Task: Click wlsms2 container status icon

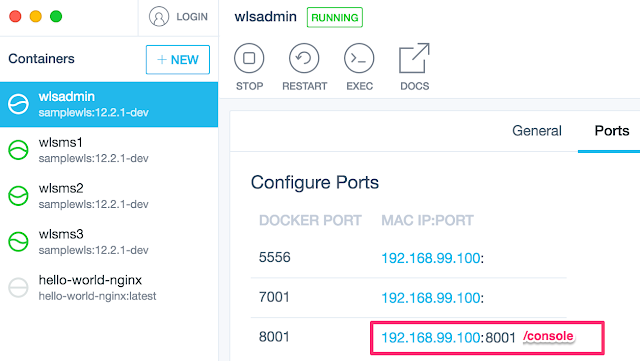Action: (x=18, y=196)
